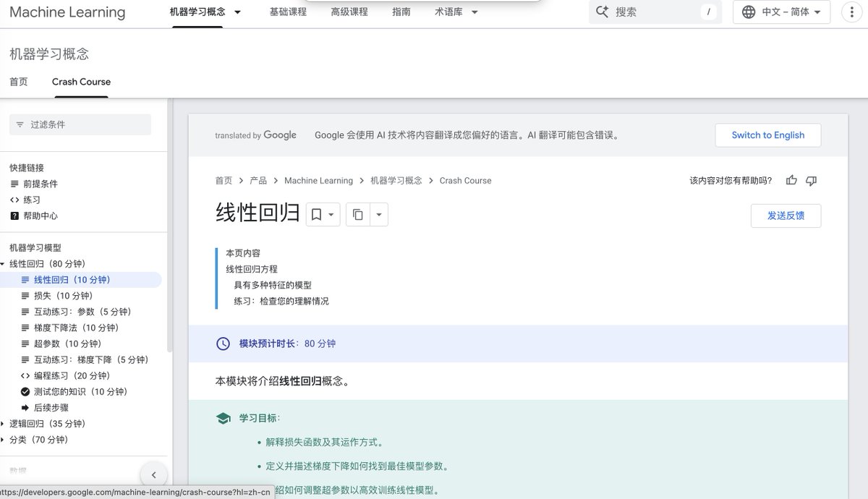Open the 基础课程 menu item

pyautogui.click(x=288, y=12)
